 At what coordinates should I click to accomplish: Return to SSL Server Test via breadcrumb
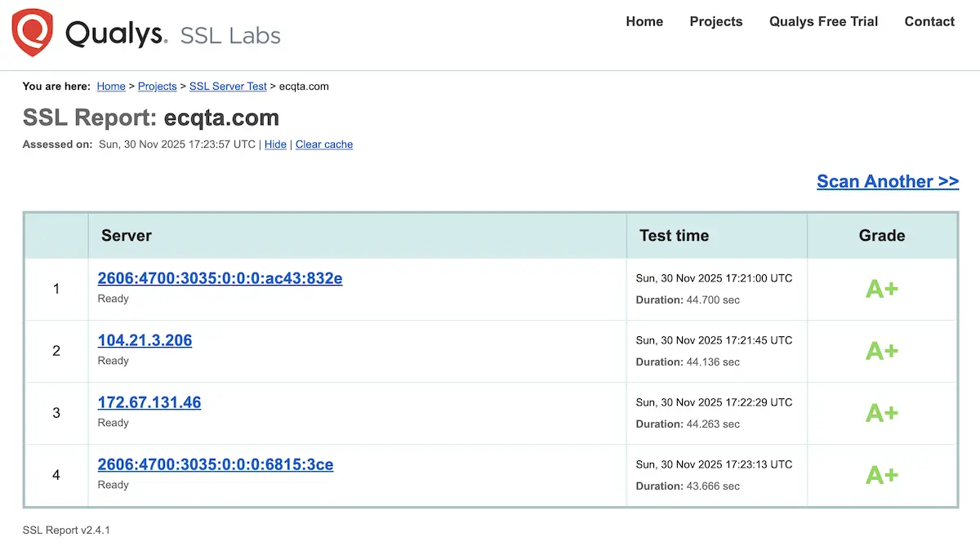(x=228, y=86)
